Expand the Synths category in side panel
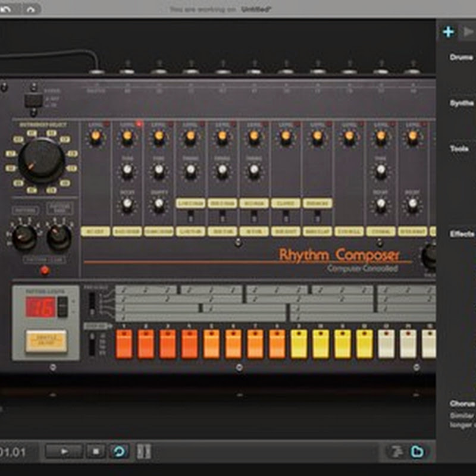 [x=462, y=103]
